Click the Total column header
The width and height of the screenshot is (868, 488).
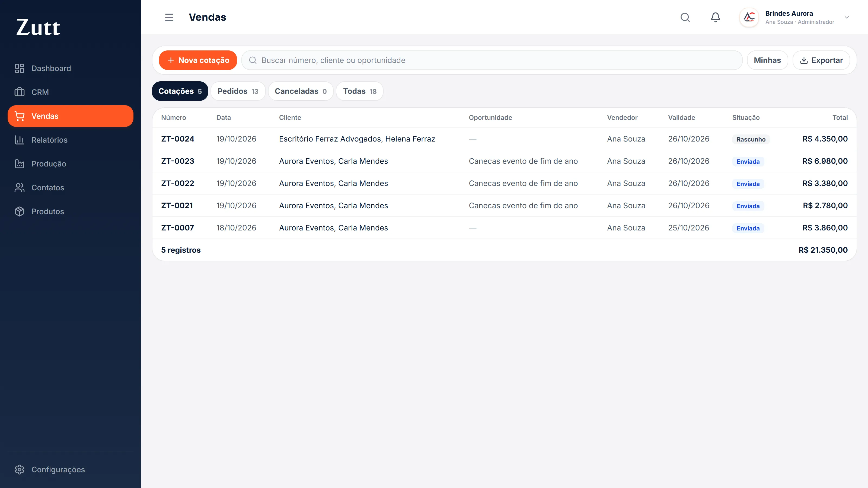pyautogui.click(x=840, y=118)
